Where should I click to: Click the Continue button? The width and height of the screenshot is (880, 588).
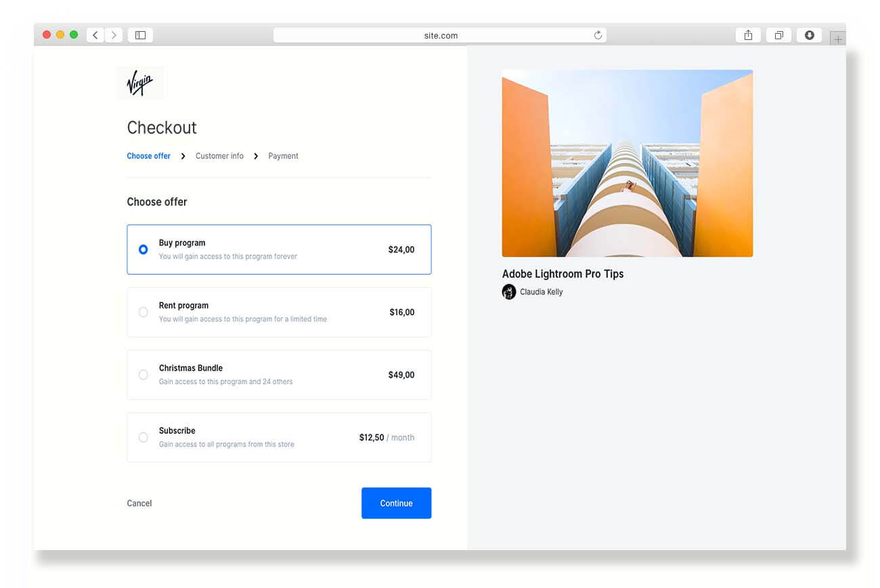coord(396,503)
